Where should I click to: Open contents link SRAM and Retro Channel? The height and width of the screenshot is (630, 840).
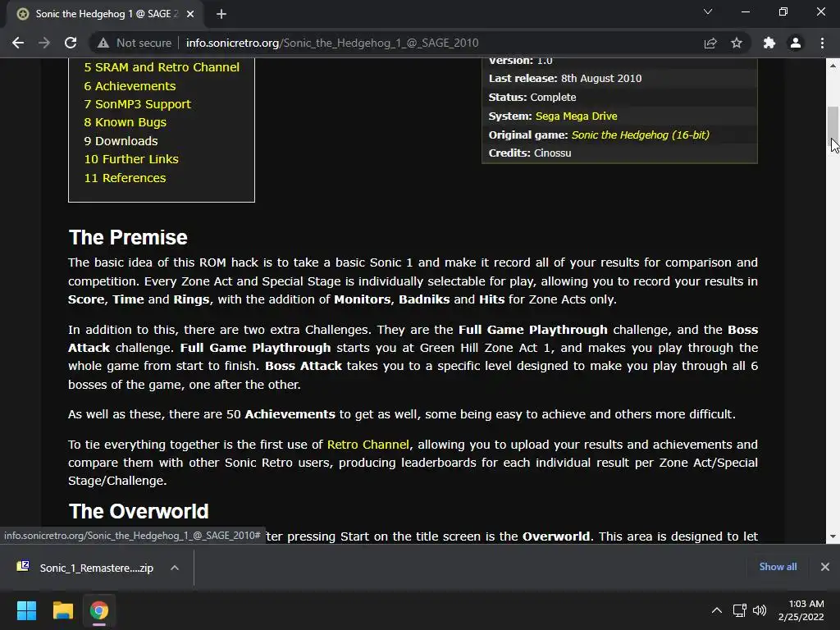coord(162,67)
